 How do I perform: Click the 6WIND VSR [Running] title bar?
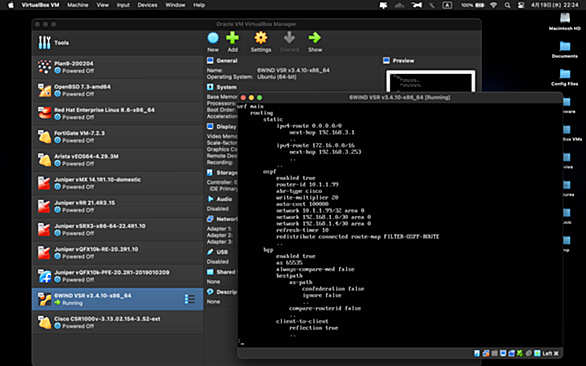point(400,98)
